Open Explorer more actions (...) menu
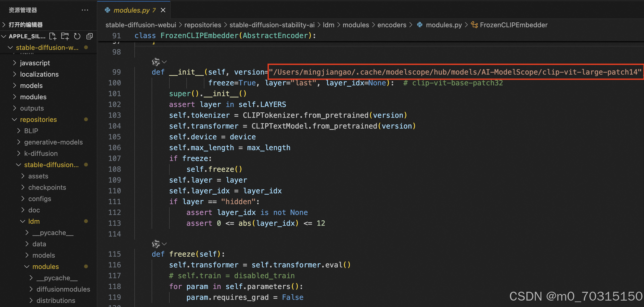 (x=85, y=10)
